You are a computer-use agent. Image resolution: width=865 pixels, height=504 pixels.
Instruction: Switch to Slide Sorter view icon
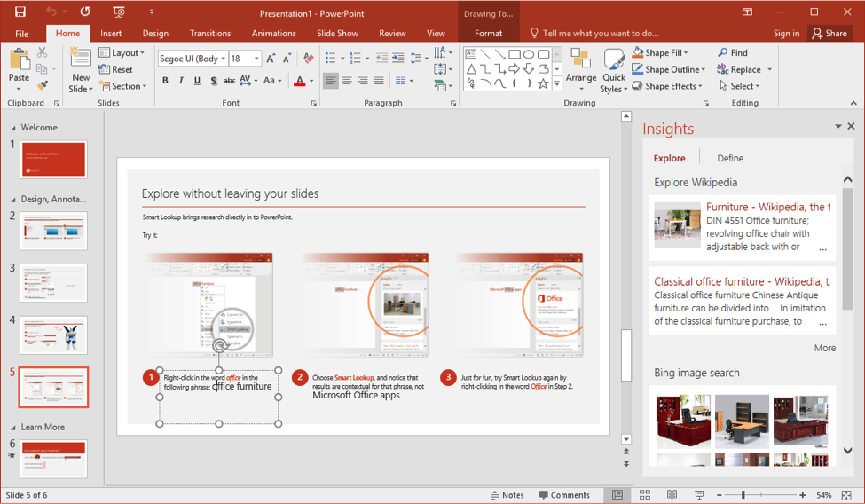coord(645,495)
